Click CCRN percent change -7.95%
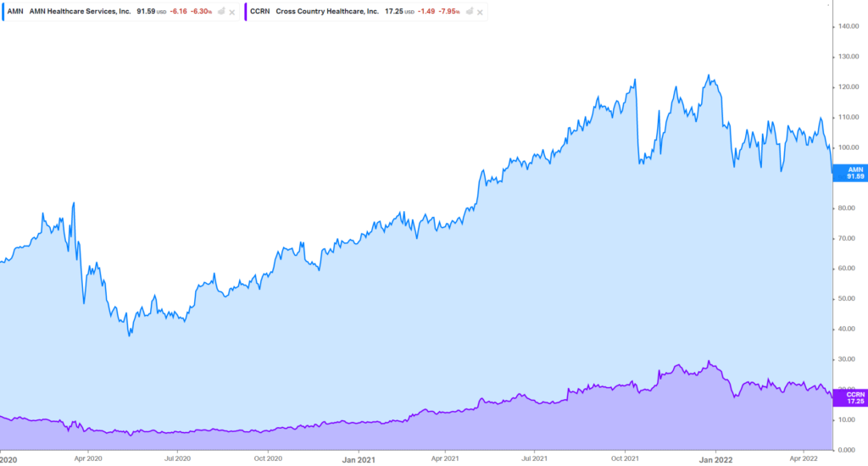 click(449, 11)
